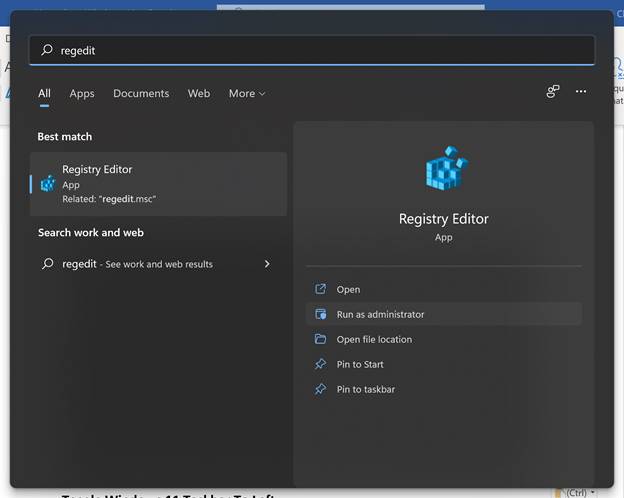
Task: Expand the More filters dropdown
Action: point(247,94)
